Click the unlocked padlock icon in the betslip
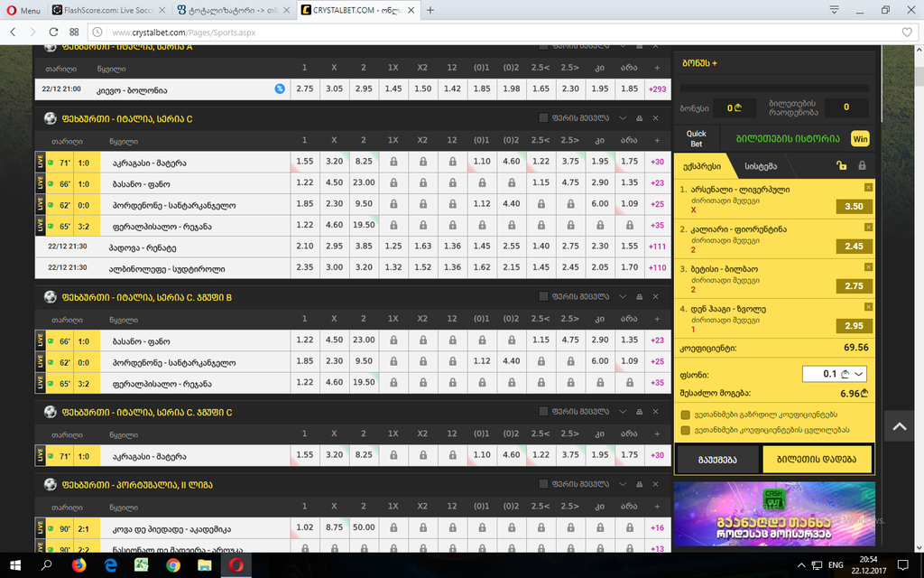The height and width of the screenshot is (578, 924). coord(841,165)
